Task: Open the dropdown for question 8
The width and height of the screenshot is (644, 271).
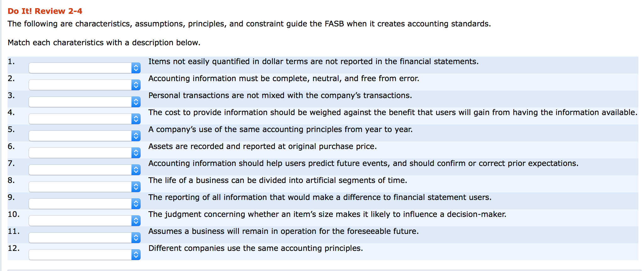Action: 84,187
